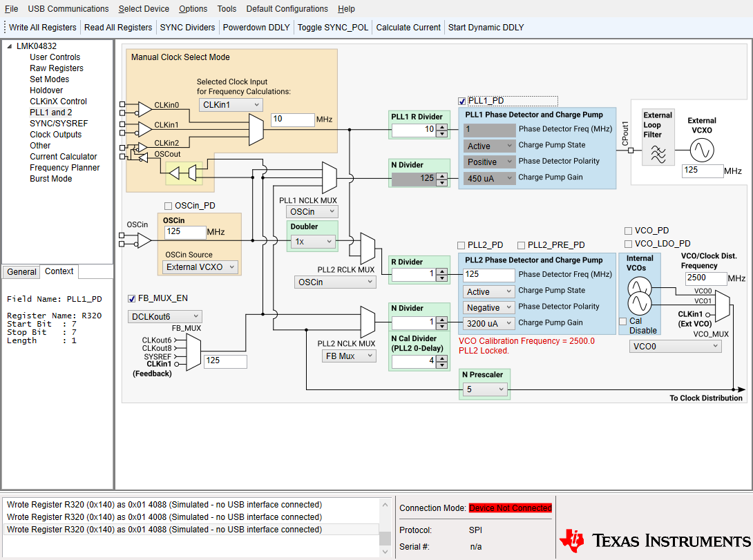Viewport: 753px width, 560px height.
Task: Click the External VCXO frequency field
Action: 703,171
